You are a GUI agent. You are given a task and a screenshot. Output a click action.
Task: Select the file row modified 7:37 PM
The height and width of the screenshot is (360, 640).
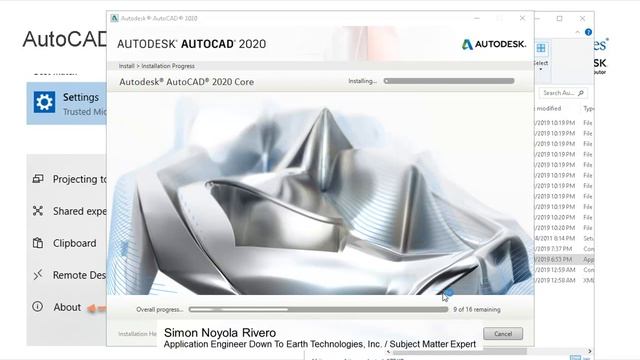coord(564,249)
